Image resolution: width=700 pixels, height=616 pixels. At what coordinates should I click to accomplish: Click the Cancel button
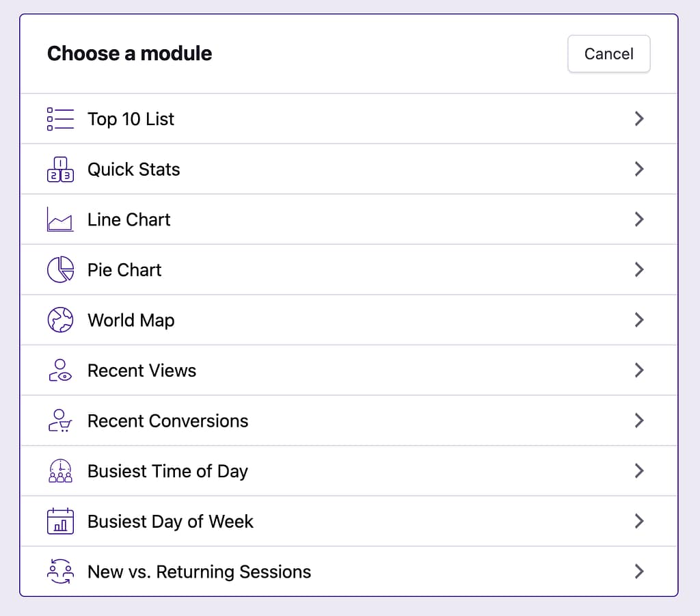point(608,53)
